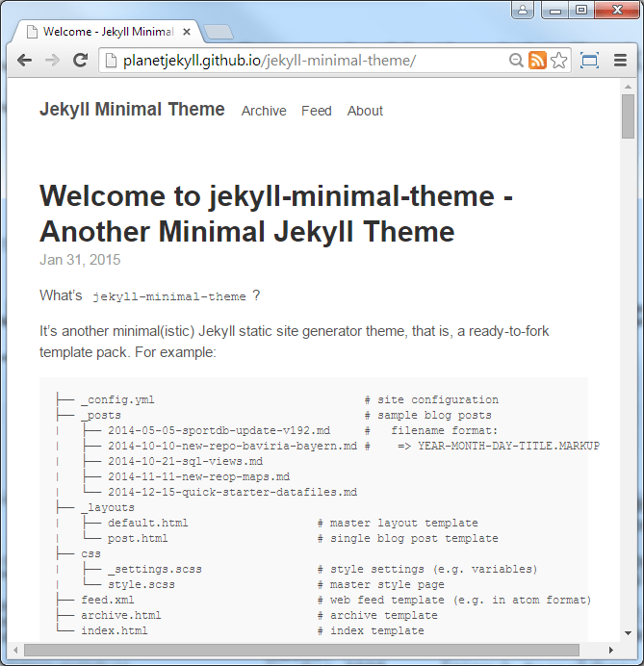Close the browser window

[617, 11]
